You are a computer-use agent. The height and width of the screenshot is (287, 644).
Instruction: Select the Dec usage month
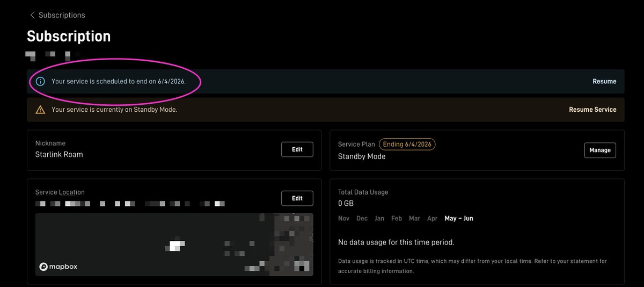click(362, 219)
